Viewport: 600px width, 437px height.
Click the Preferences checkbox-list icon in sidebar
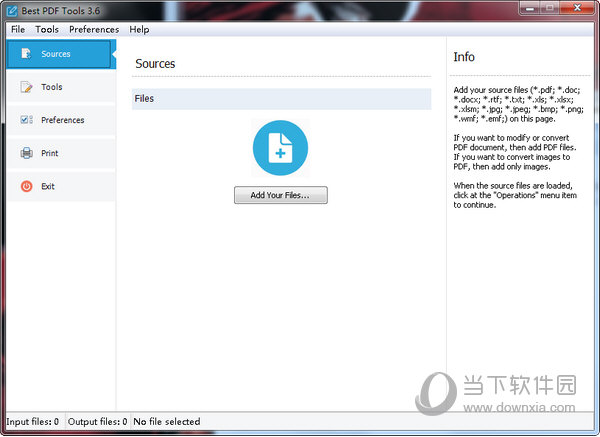click(x=26, y=120)
